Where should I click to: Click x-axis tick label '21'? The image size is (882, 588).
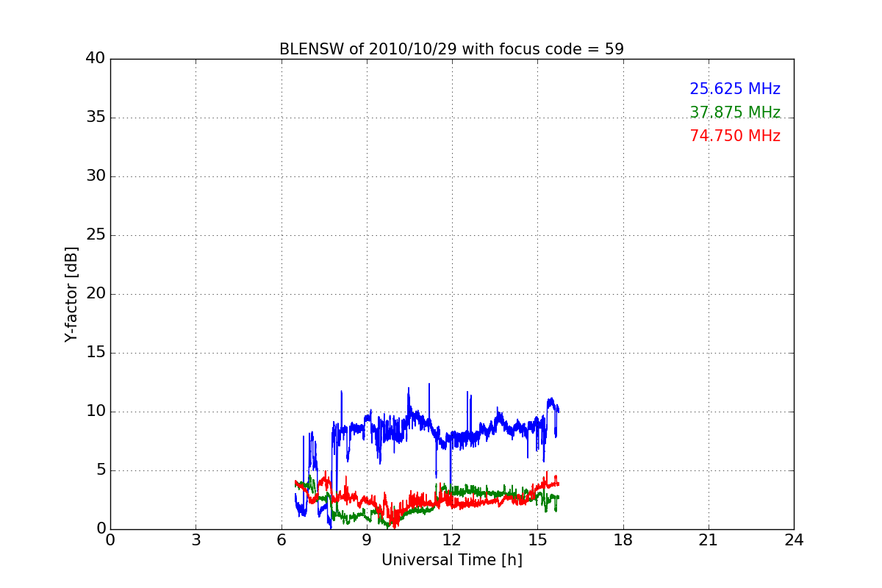pyautogui.click(x=709, y=540)
